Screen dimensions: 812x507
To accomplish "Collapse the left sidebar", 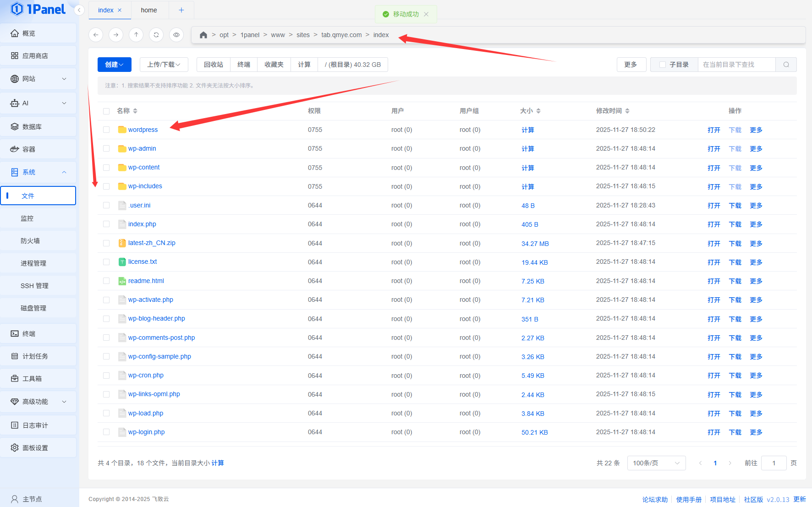I will (79, 10).
